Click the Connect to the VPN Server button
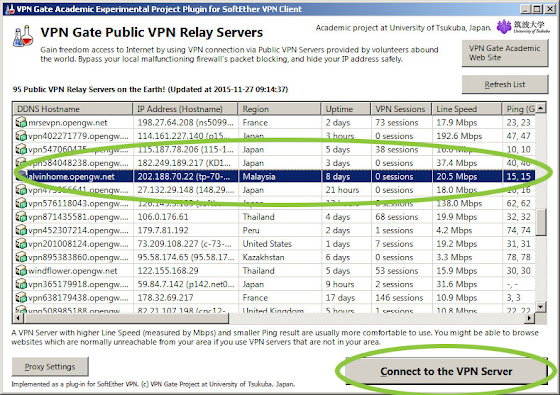The width and height of the screenshot is (560, 395). tap(446, 371)
